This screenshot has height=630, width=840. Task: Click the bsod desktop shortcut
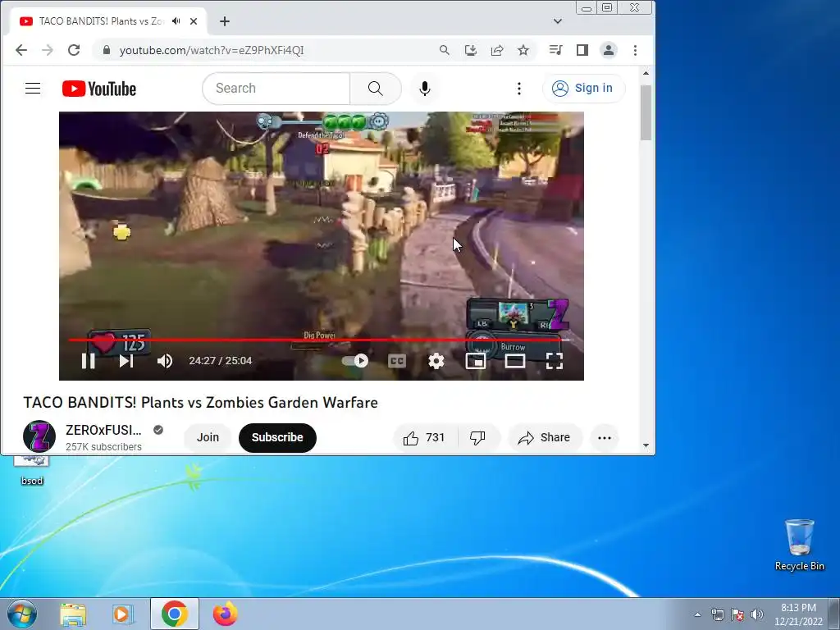32,470
